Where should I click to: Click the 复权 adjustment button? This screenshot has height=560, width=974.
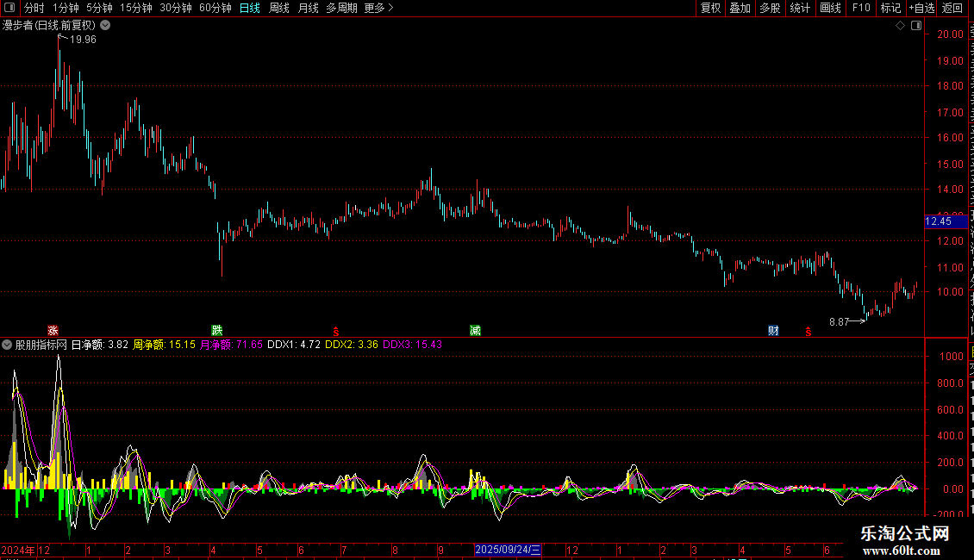pyautogui.click(x=710, y=8)
